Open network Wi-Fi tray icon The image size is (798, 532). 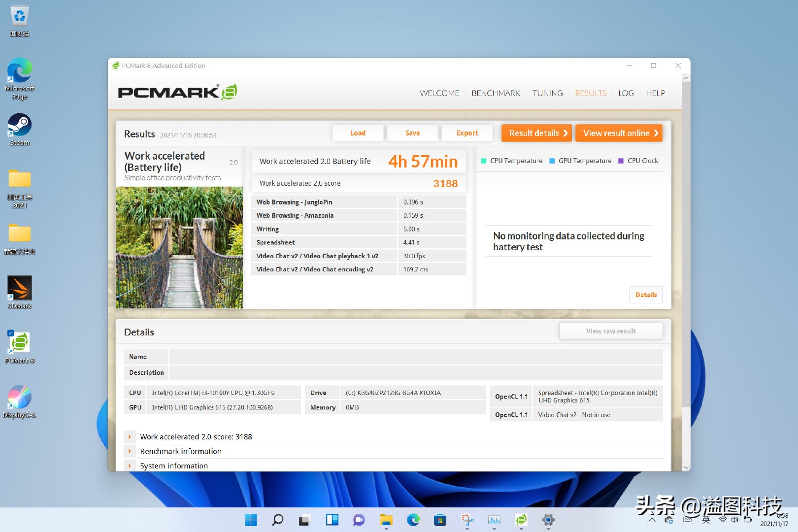pos(723,520)
